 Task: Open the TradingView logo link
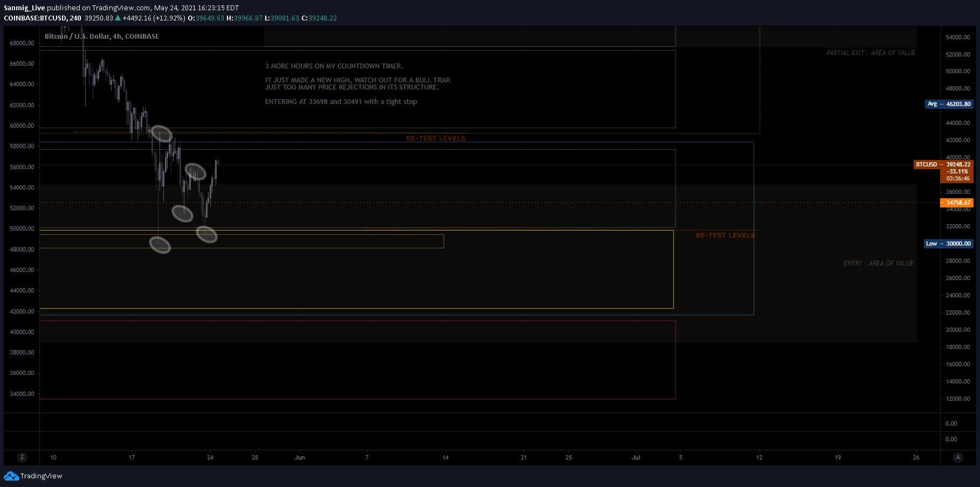pyautogui.click(x=33, y=476)
